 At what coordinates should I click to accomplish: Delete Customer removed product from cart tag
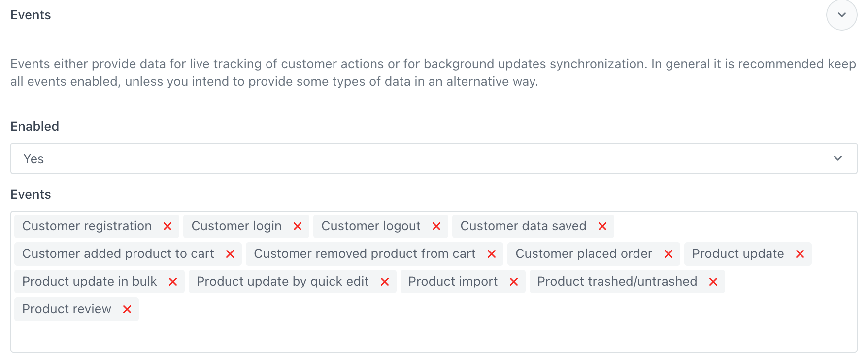(x=492, y=254)
